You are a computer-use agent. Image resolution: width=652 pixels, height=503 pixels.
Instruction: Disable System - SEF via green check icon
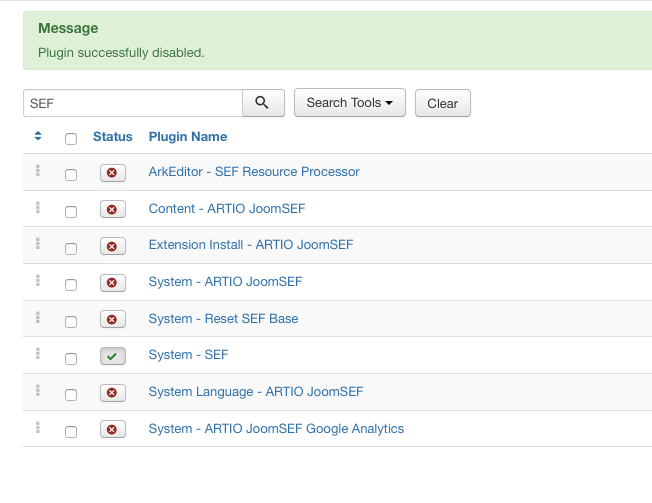(113, 356)
